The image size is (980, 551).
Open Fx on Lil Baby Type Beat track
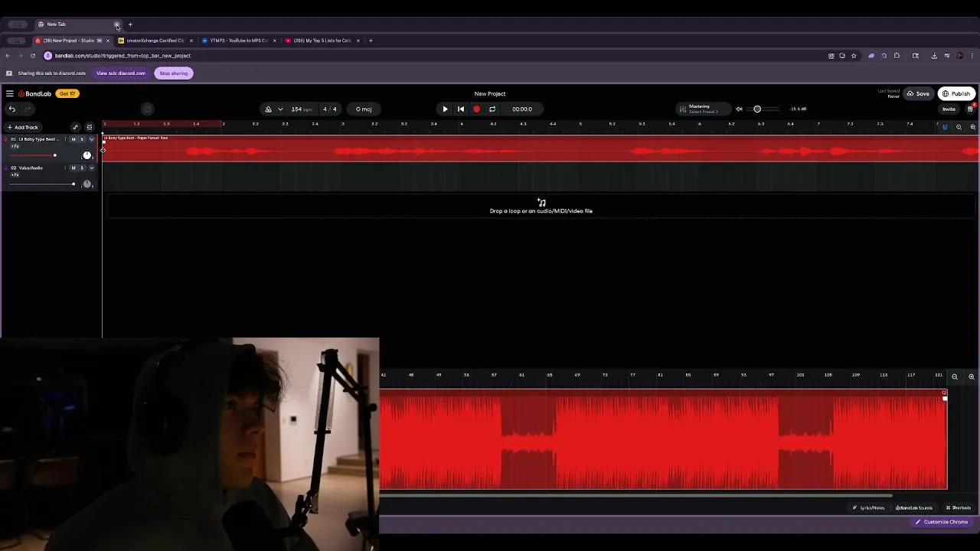click(15, 146)
